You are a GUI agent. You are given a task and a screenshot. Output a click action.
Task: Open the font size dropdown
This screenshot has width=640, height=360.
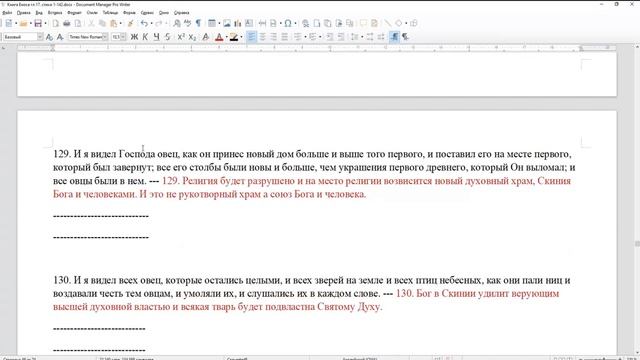pos(124,37)
